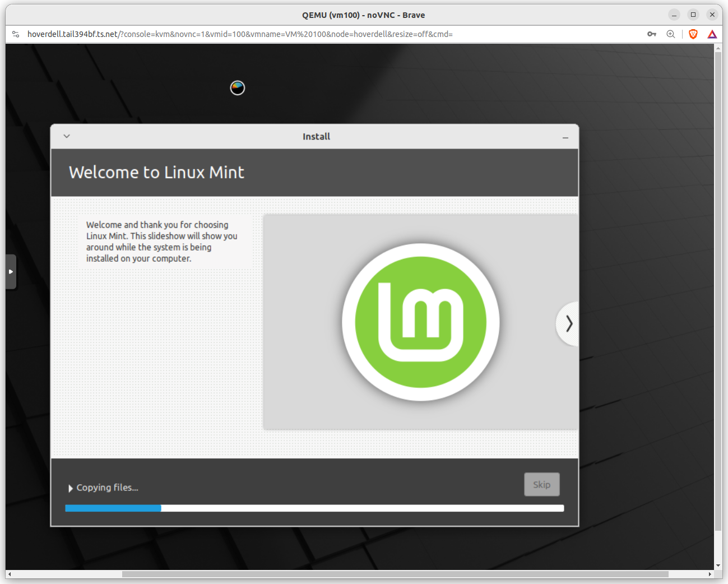Click the zoom magnifier icon in address bar

[x=670, y=34]
